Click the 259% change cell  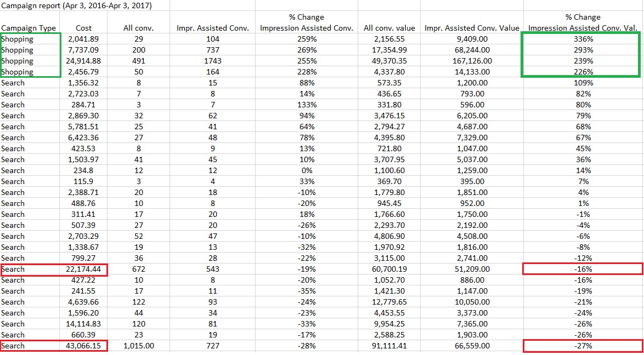pyautogui.click(x=307, y=39)
